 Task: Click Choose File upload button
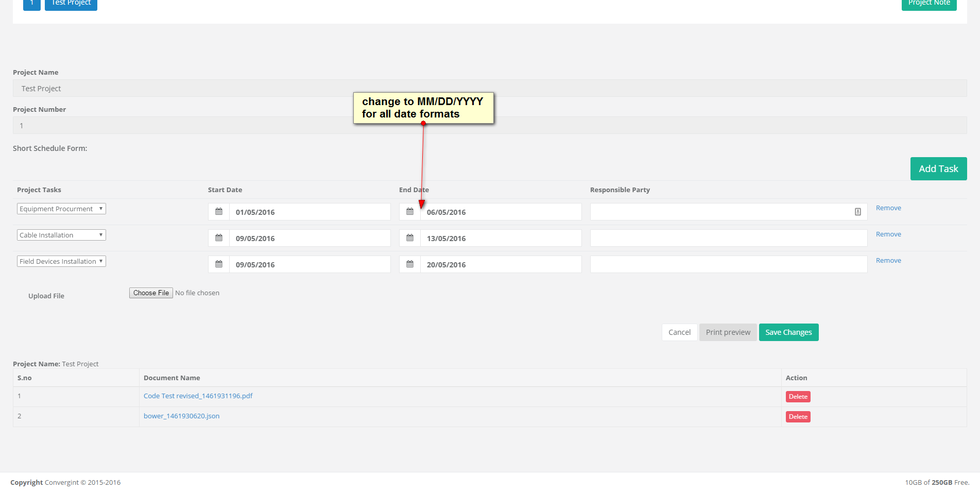coord(151,293)
